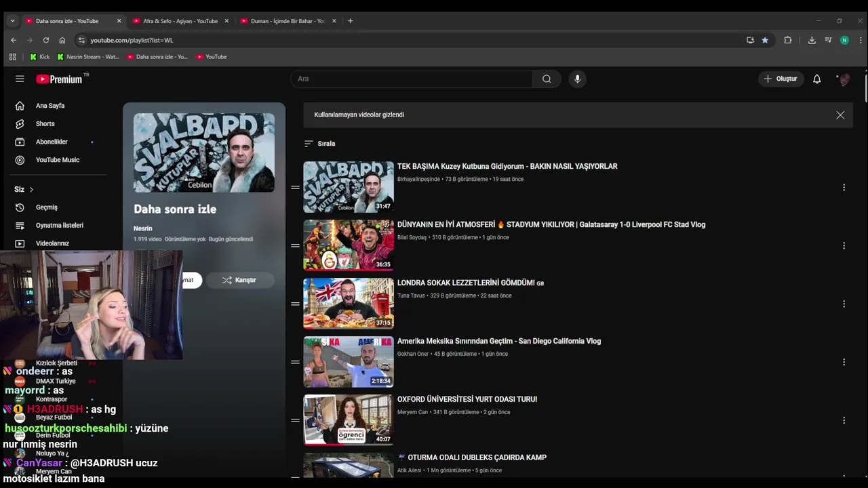Close the Daha sonra izle browser tab

(119, 21)
